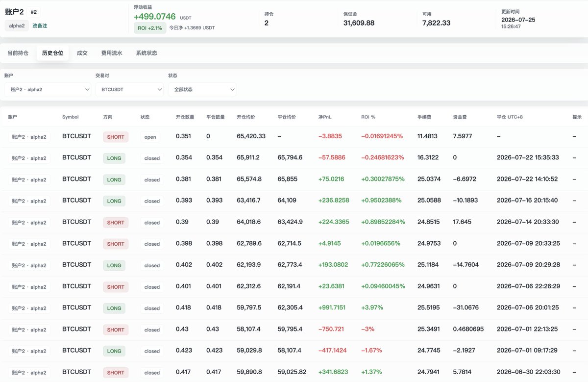Open the 账户 filter dropdown

click(x=48, y=89)
